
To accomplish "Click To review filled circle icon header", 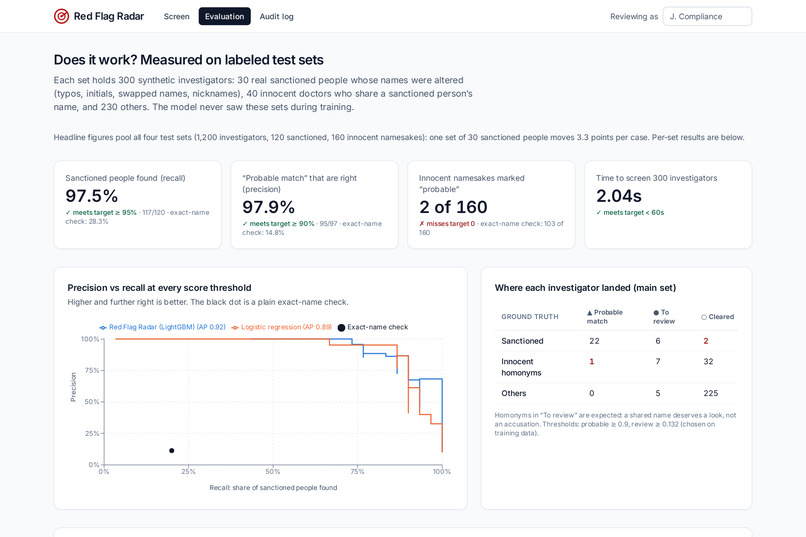I will coord(656,312).
